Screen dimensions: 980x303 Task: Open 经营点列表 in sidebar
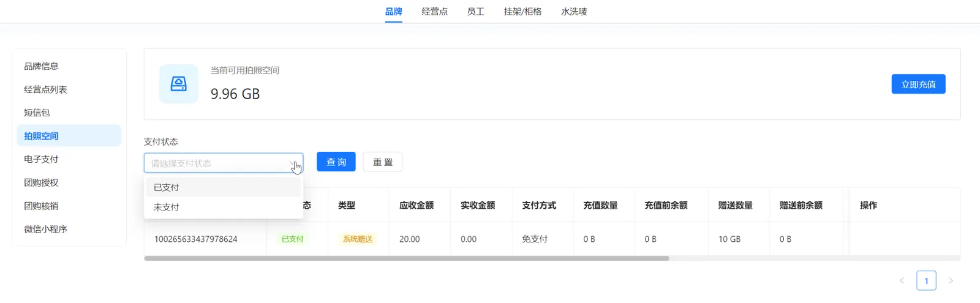69,89
